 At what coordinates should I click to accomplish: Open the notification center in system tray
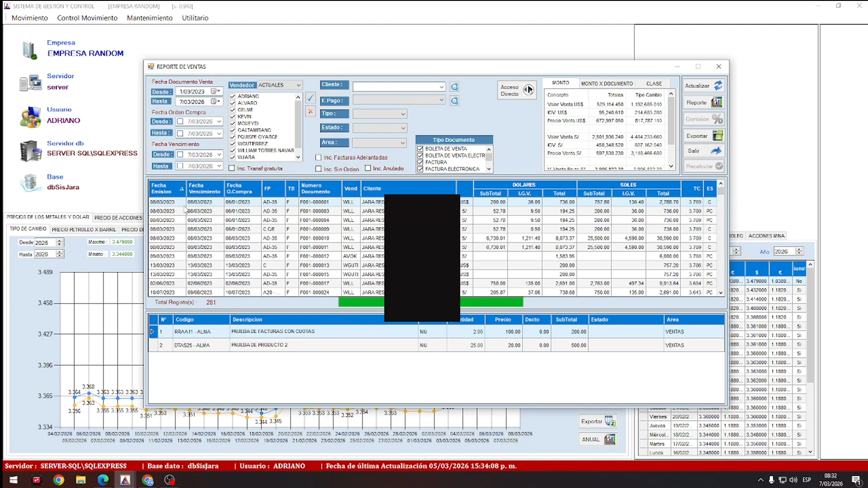(856, 480)
